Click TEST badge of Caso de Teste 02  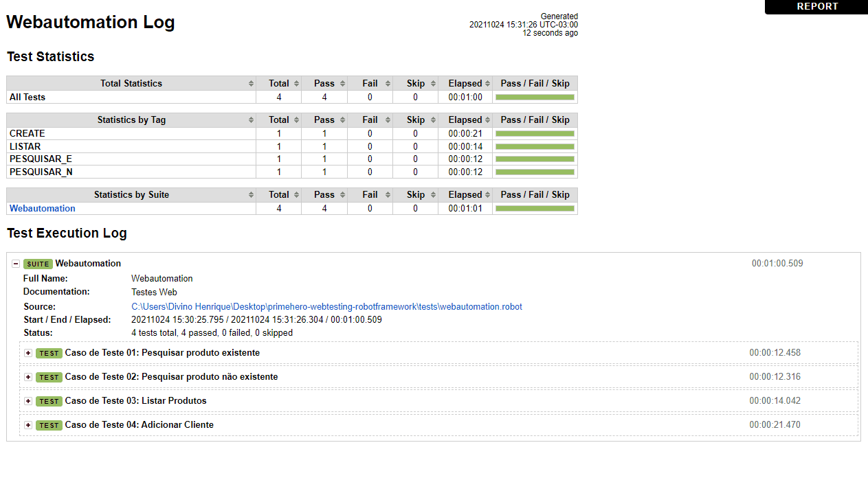(x=49, y=377)
